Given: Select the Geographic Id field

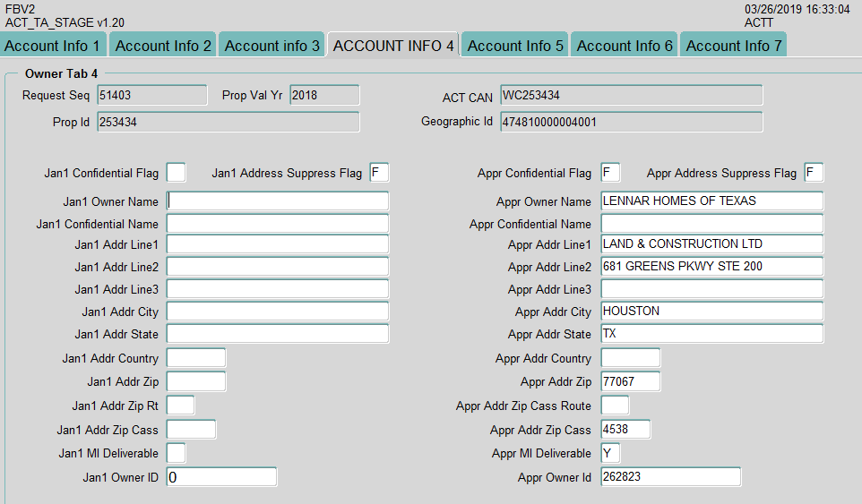Looking at the screenshot, I should (x=631, y=122).
